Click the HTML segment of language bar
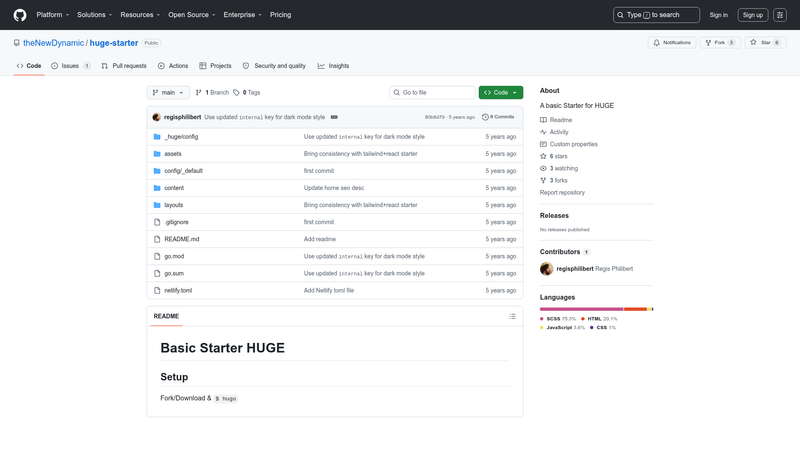800x450 pixels. (635, 309)
